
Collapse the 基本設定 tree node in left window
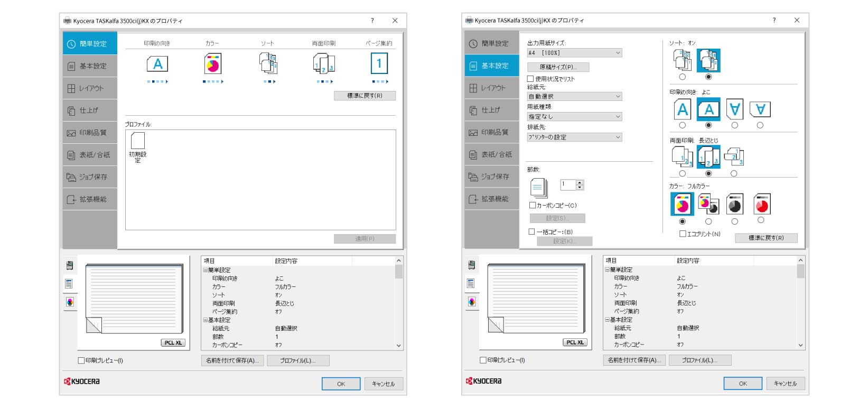click(x=205, y=320)
